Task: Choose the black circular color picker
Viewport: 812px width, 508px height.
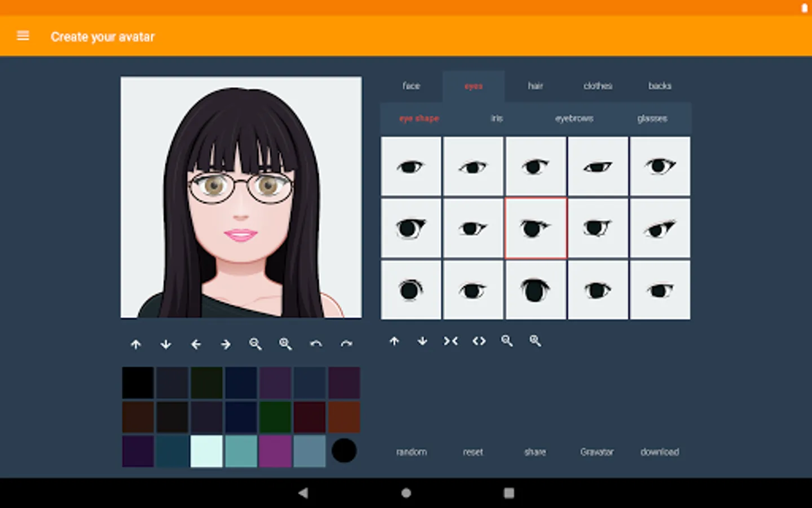Action: coord(344,451)
